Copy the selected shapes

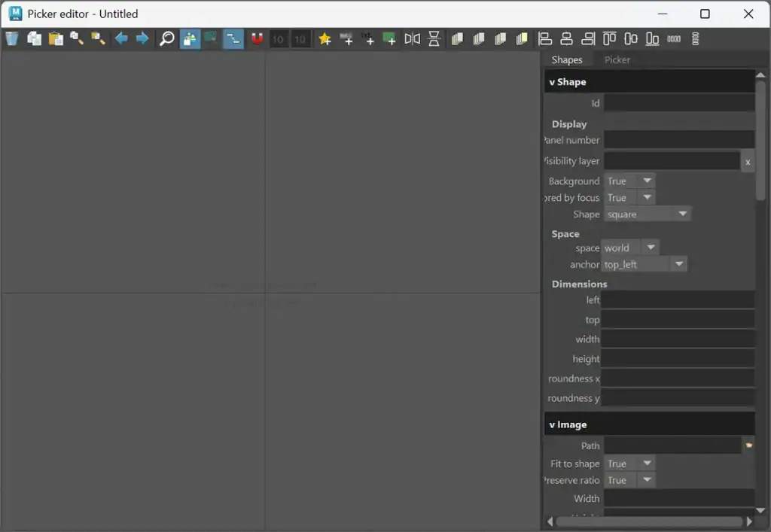34,38
